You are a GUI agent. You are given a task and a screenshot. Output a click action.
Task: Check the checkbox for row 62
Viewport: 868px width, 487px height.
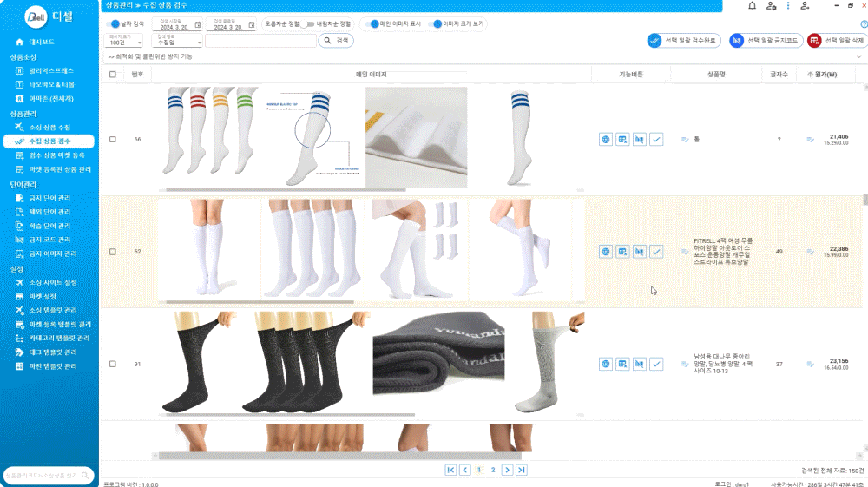113,252
